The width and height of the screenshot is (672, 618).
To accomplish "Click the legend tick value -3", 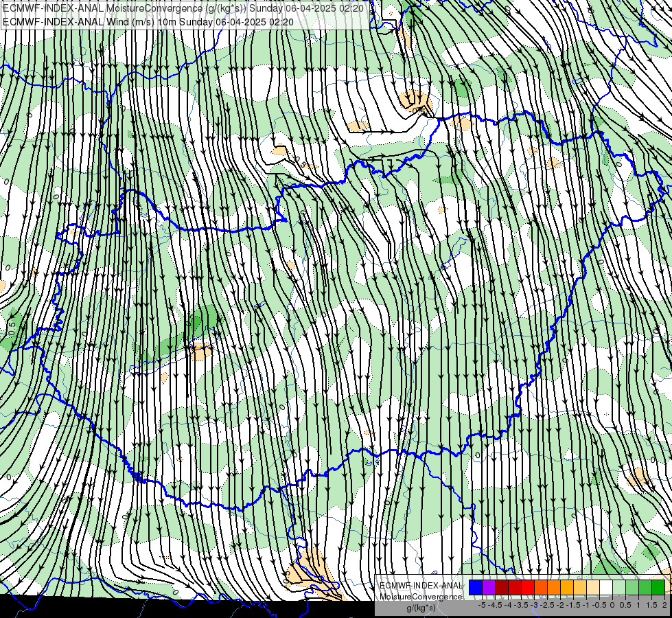I will pos(535,605).
